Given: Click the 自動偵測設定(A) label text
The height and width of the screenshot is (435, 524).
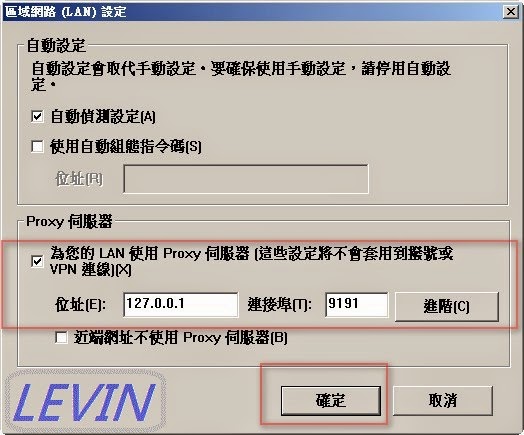Looking at the screenshot, I should pyautogui.click(x=103, y=117).
